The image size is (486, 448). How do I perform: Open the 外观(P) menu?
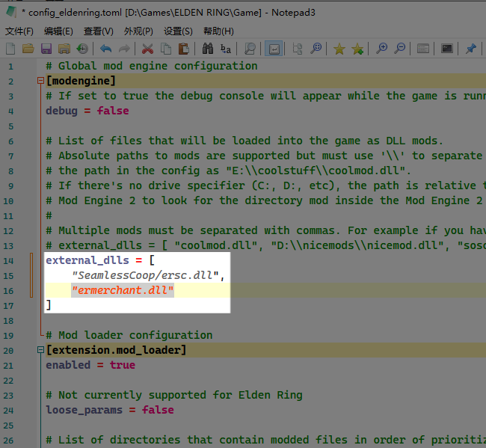tap(138, 31)
